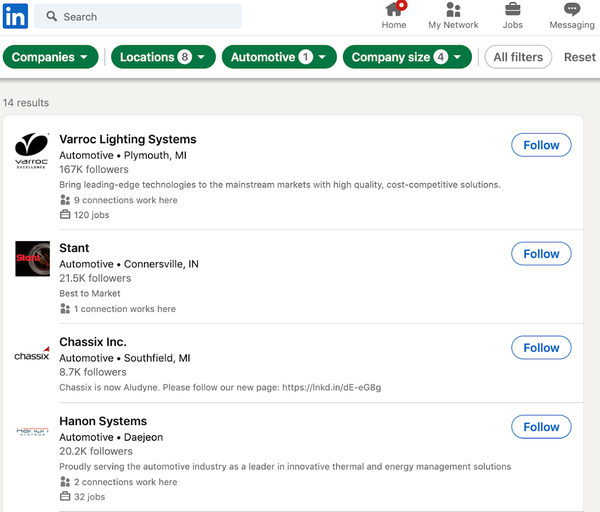Open Varroc Lighting Systems company page

point(128,139)
